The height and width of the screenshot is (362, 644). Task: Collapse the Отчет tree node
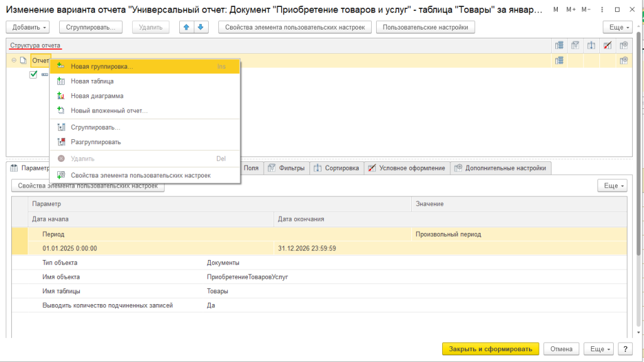coord(14,60)
